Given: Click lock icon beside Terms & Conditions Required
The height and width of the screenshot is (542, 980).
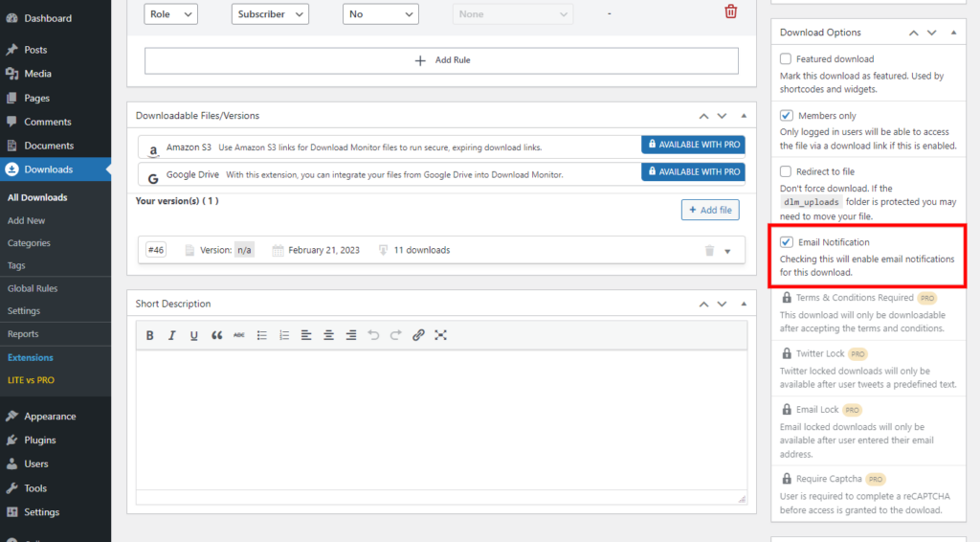Looking at the screenshot, I should (x=787, y=298).
